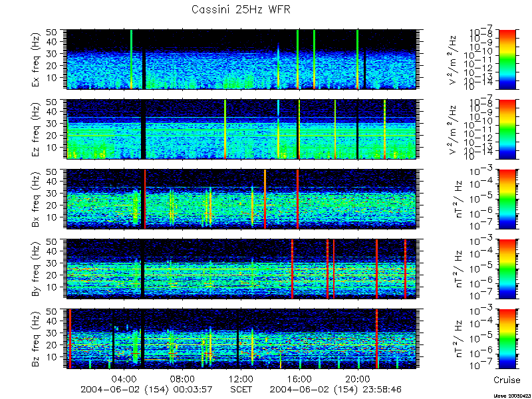The width and height of the screenshot is (532, 399).
Task: Click the Bz spectrogram panel
Action: pos(241,339)
